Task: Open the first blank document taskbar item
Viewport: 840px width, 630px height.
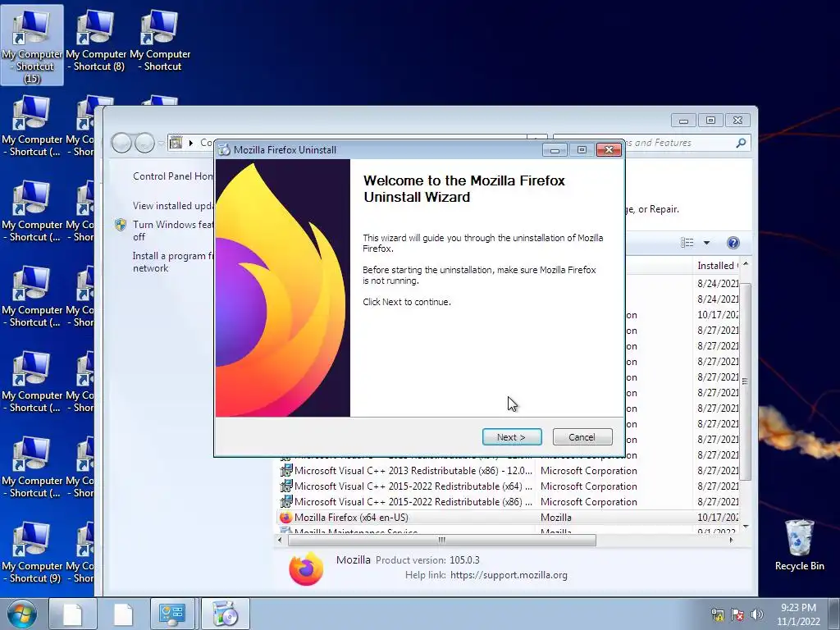Action: coord(72,614)
